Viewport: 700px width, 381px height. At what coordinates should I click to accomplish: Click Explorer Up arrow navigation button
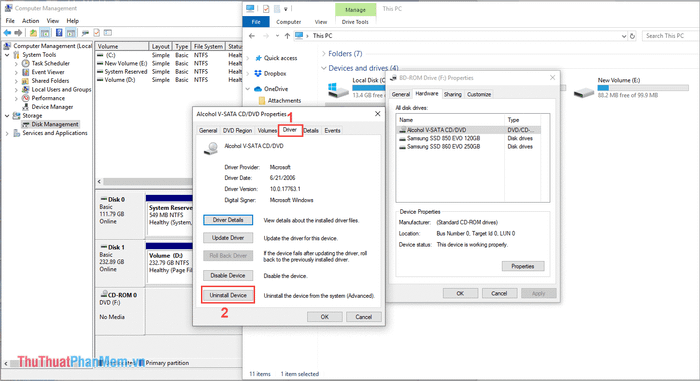pyautogui.click(x=287, y=36)
